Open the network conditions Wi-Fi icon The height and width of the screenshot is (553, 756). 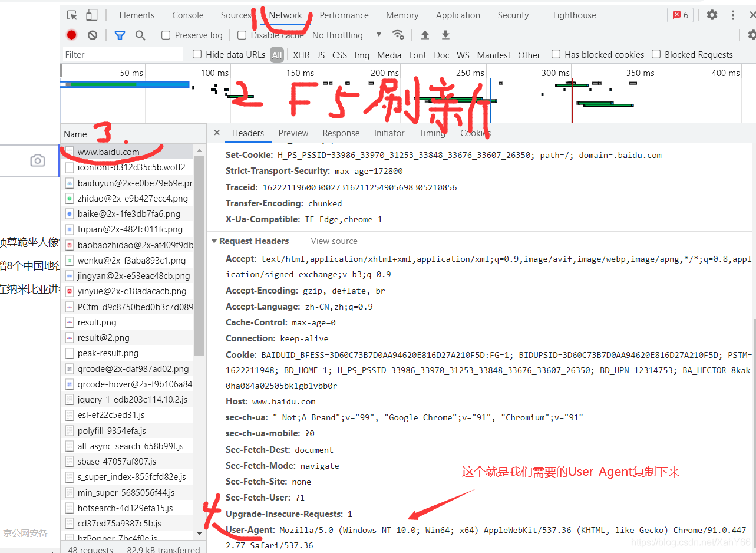398,35
